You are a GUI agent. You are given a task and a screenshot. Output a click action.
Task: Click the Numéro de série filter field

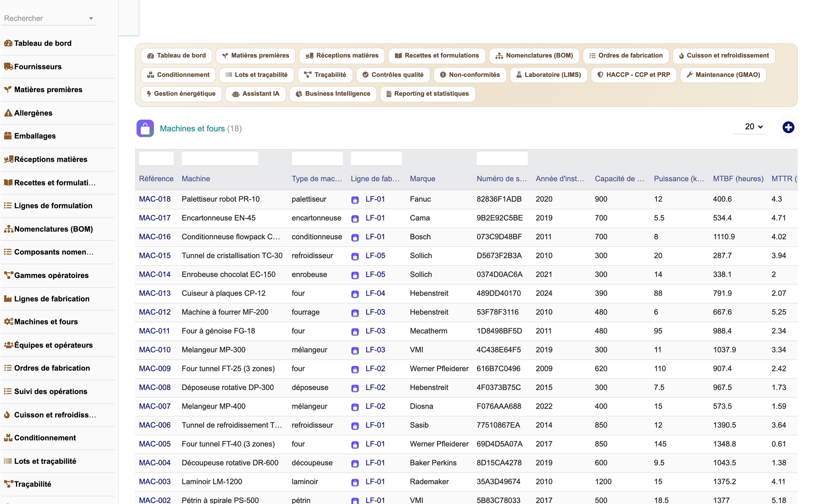click(502, 159)
